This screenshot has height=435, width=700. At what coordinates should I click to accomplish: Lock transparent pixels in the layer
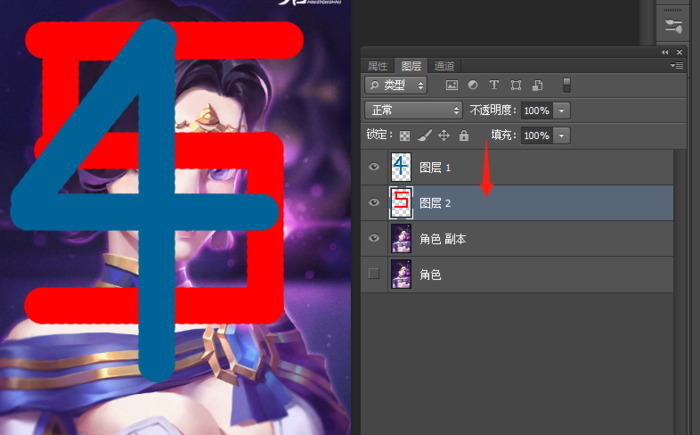click(405, 135)
